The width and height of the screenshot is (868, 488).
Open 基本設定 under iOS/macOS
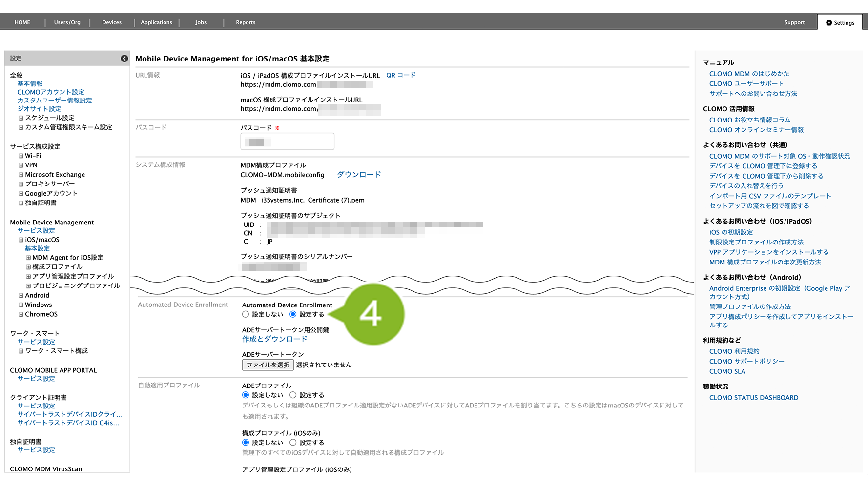point(37,249)
